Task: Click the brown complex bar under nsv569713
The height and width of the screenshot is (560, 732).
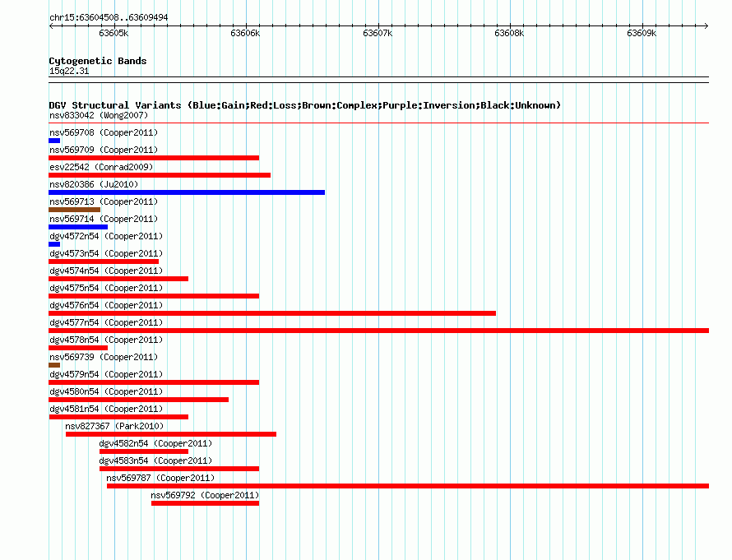Action: pyautogui.click(x=74, y=210)
